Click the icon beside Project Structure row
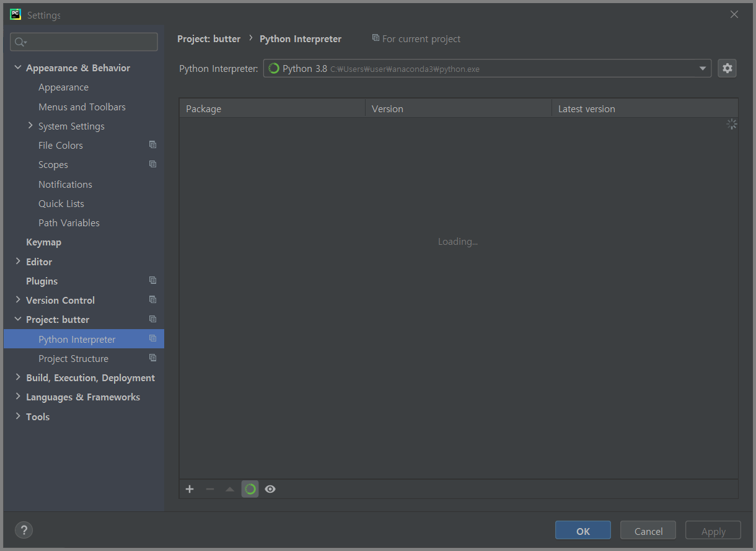This screenshot has width=756, height=551. coord(152,358)
